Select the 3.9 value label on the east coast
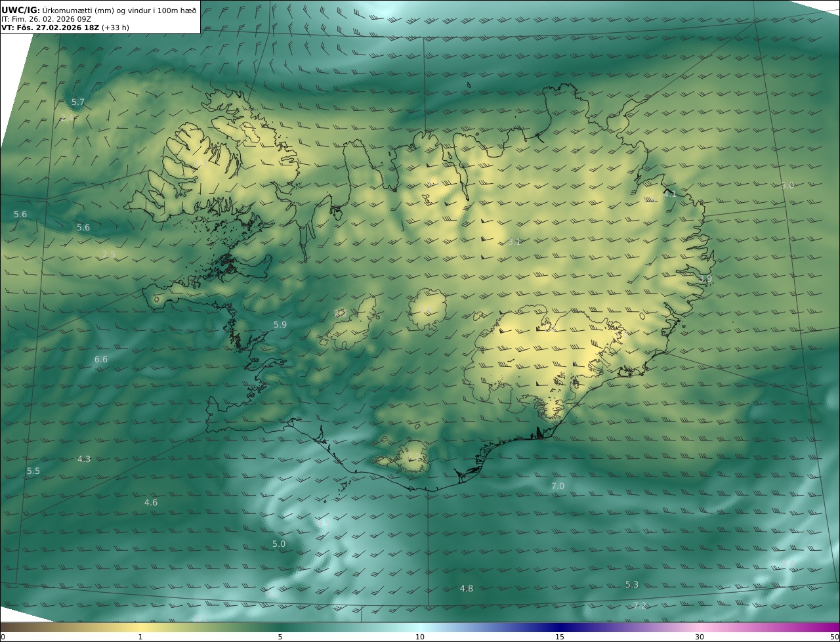This screenshot has width=840, height=642. point(705,278)
